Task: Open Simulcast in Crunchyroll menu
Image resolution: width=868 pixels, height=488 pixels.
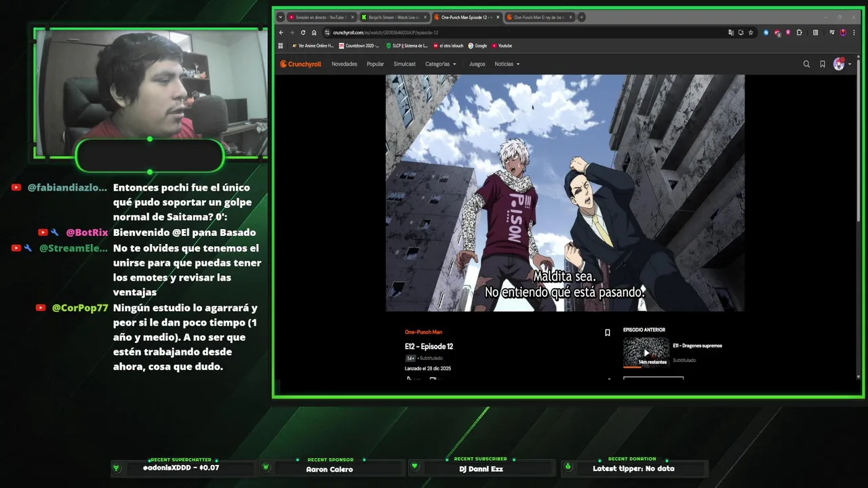Action: coord(405,64)
